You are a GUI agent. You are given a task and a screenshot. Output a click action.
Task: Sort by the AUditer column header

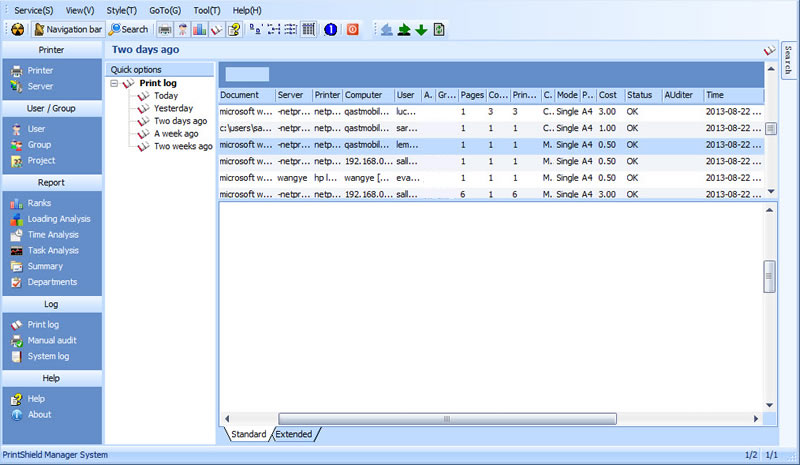pos(683,95)
